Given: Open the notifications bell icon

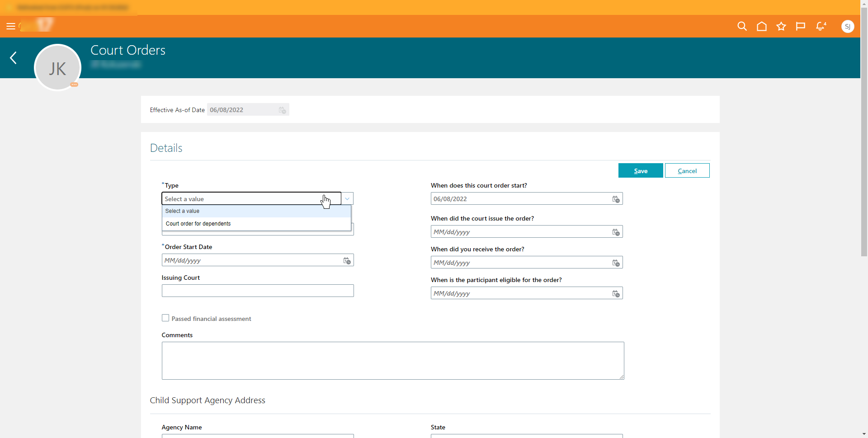Looking at the screenshot, I should click(820, 26).
